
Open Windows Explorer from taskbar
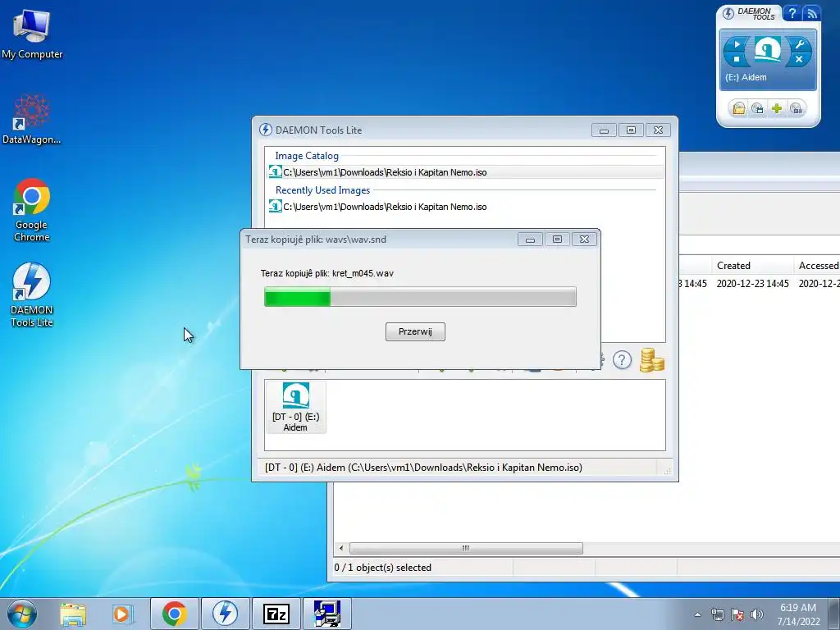click(73, 614)
